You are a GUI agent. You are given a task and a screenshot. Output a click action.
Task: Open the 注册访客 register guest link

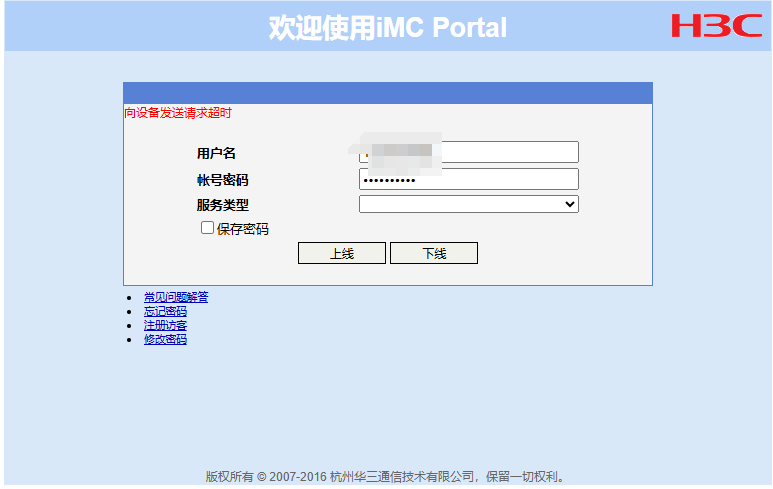pyautogui.click(x=165, y=325)
